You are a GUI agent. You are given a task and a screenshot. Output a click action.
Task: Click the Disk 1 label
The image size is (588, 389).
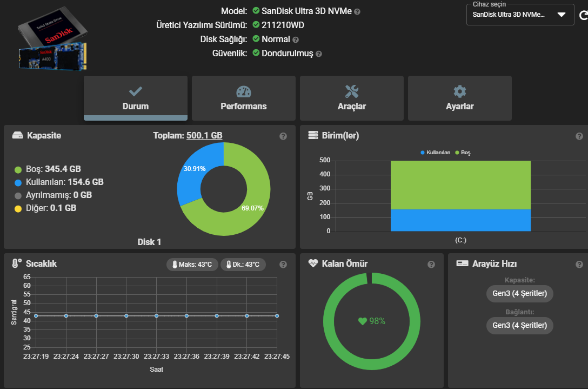pos(149,242)
